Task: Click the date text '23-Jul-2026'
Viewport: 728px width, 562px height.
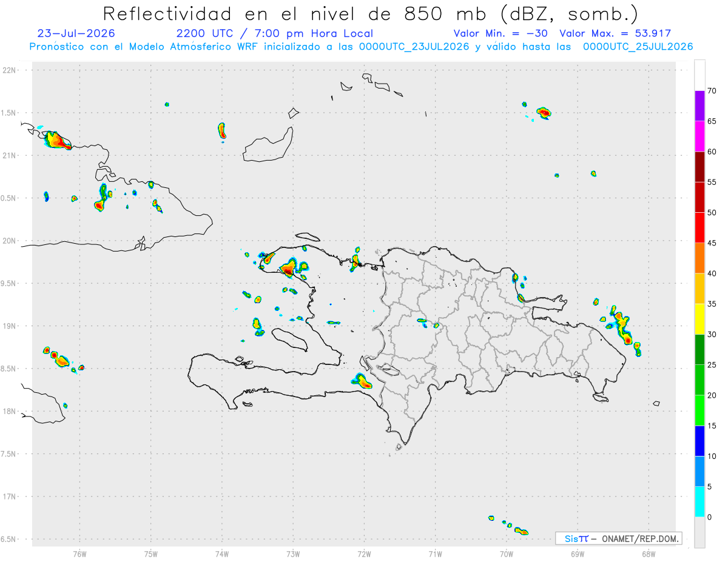Action: [76, 33]
